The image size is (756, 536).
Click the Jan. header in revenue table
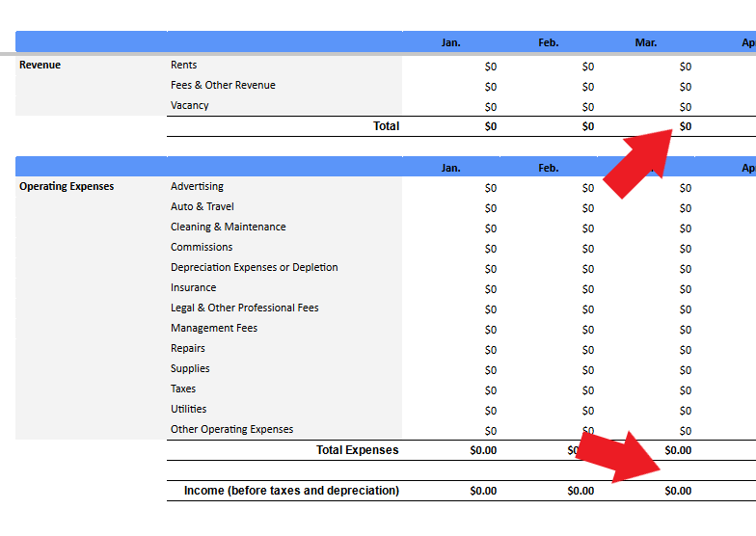point(451,42)
